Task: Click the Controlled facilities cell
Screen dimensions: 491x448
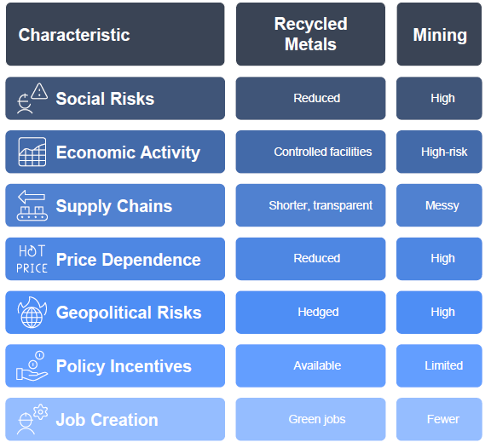Action: pos(310,152)
